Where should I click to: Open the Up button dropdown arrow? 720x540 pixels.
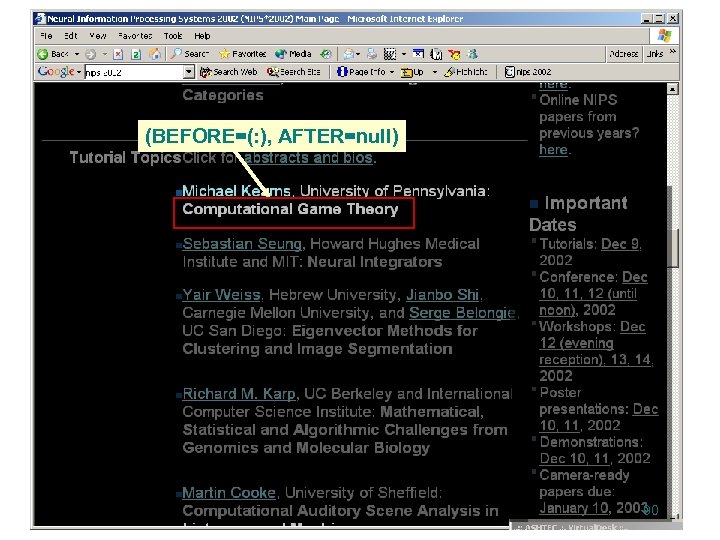click(434, 72)
